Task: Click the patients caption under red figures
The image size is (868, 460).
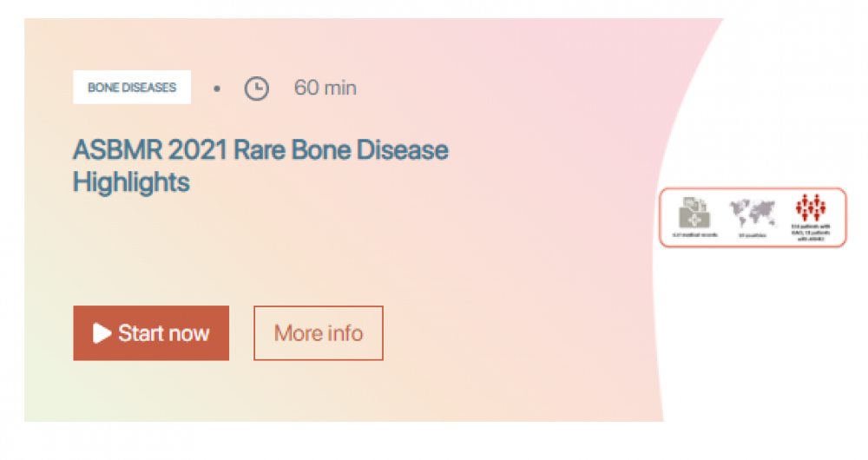Action: (811, 233)
